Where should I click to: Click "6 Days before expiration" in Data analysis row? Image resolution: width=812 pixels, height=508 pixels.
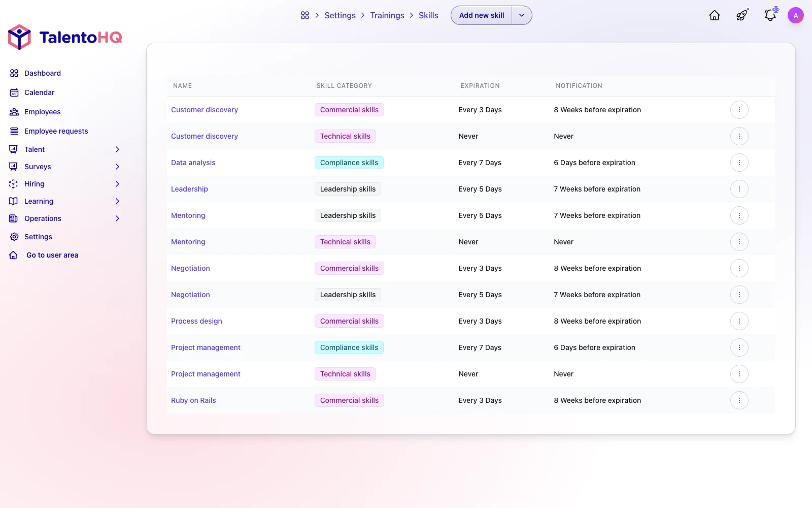[x=594, y=163]
